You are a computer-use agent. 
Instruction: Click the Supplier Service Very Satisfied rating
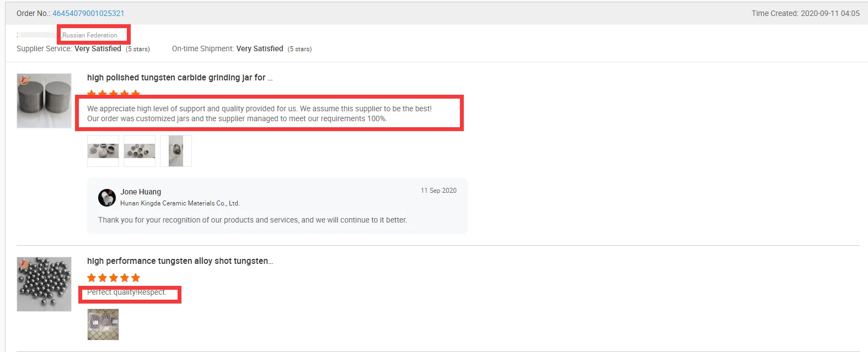point(98,49)
